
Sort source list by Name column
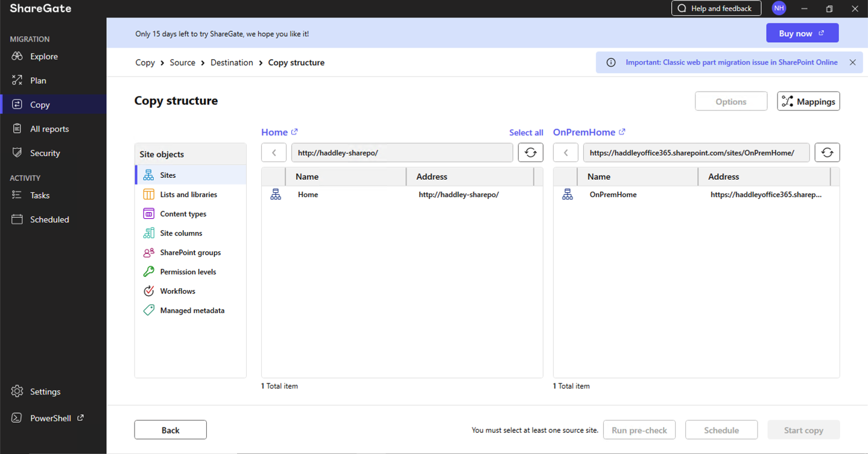pos(346,177)
